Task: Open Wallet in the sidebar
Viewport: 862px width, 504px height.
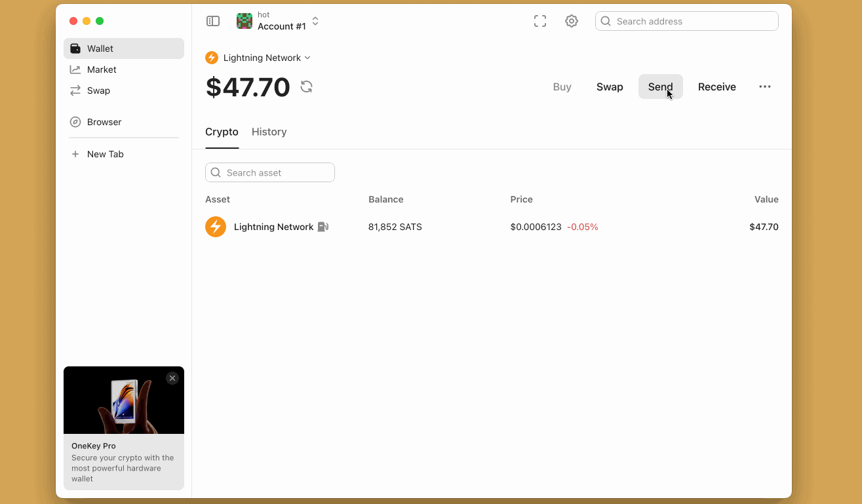Action: (x=124, y=48)
